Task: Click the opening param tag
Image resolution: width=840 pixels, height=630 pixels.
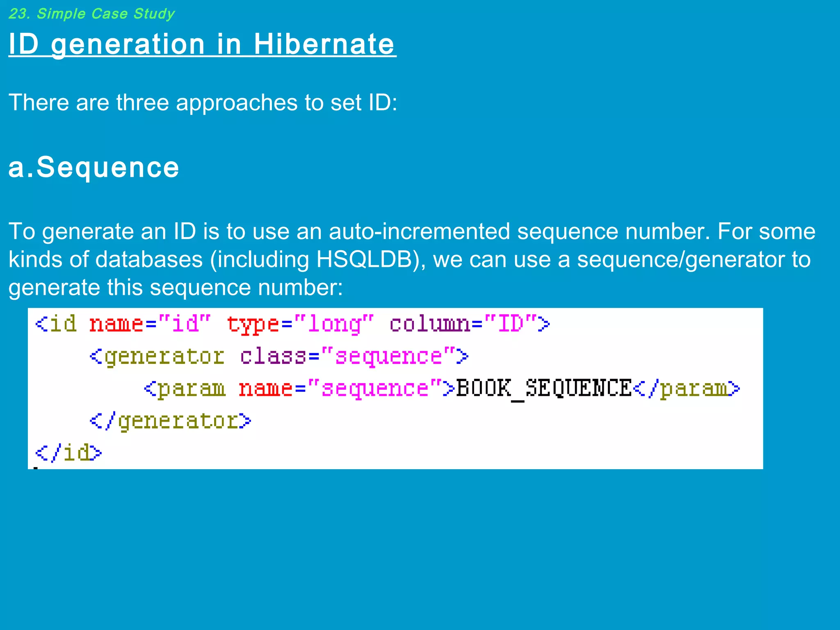Action: [x=185, y=388]
